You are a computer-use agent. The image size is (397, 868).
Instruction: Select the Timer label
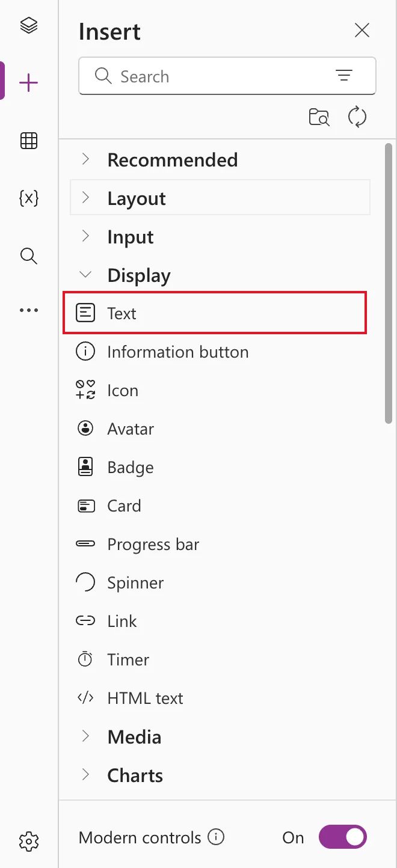128,659
